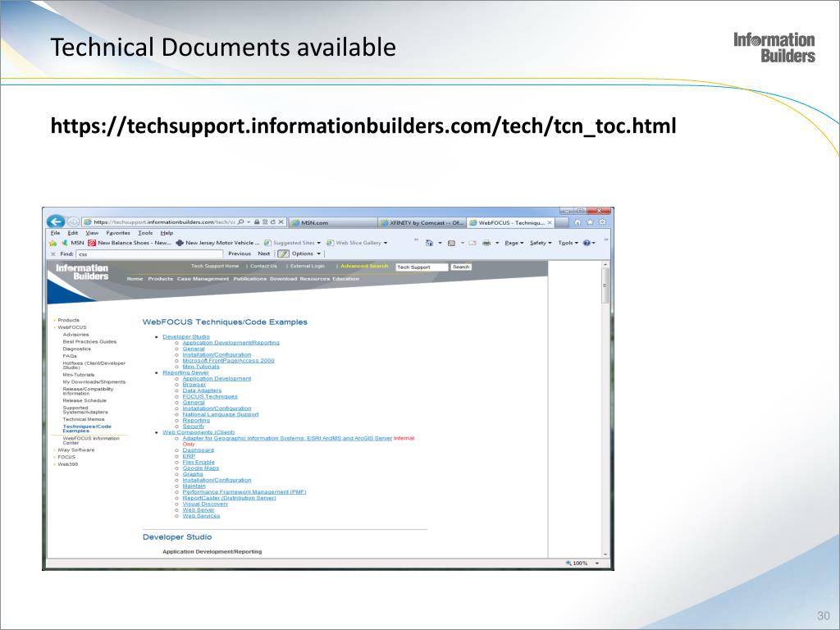Open the Tools menu in the menu bar

point(145,233)
